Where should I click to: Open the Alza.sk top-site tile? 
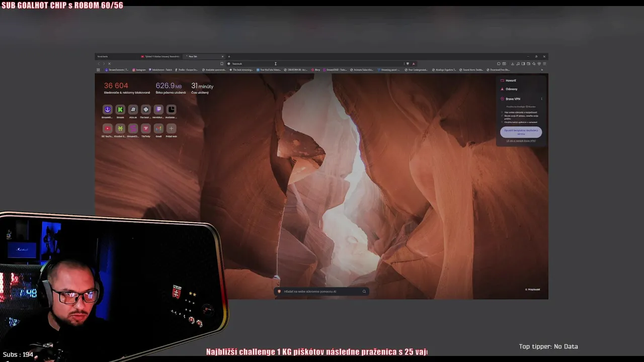[x=133, y=110]
